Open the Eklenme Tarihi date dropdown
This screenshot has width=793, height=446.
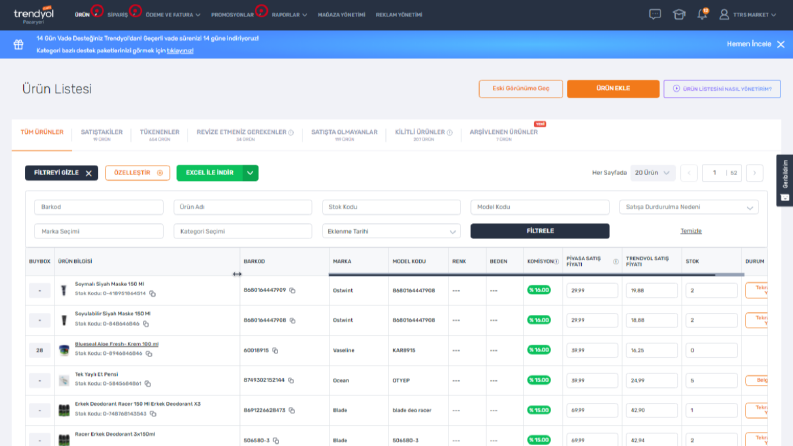(391, 232)
